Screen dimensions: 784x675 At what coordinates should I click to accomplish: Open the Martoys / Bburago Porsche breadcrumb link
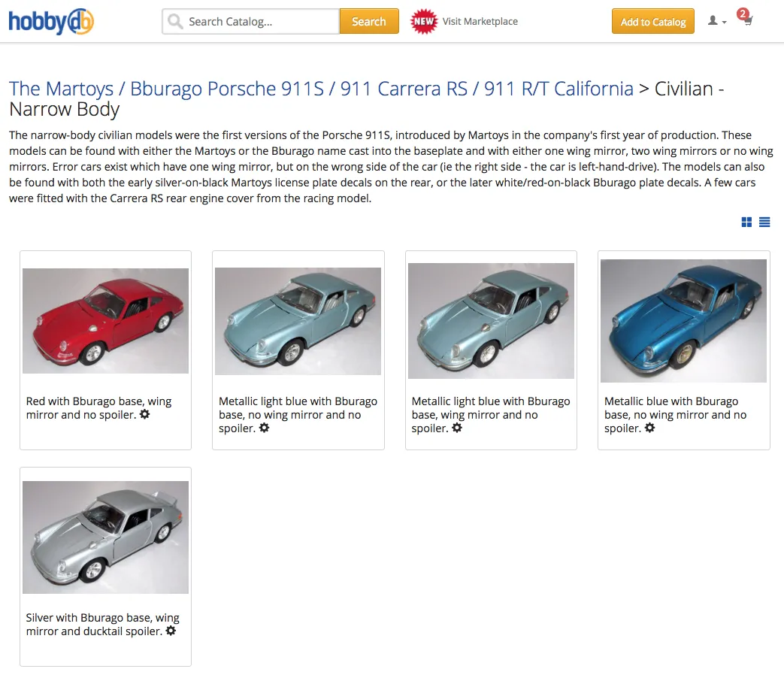(x=321, y=89)
